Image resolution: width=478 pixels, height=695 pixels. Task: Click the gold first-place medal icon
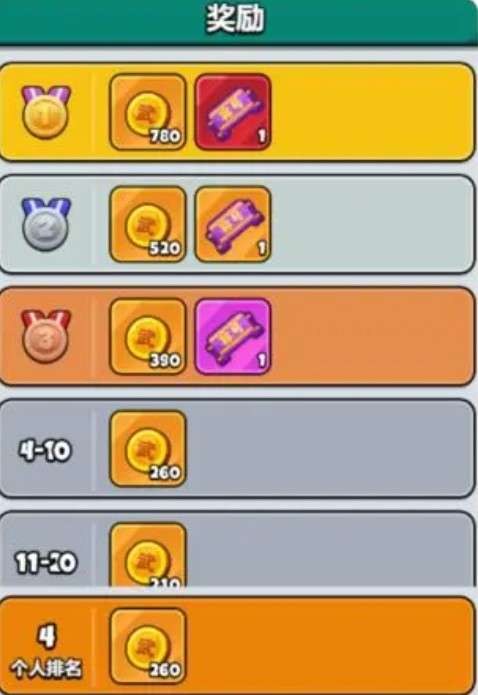[46, 112]
